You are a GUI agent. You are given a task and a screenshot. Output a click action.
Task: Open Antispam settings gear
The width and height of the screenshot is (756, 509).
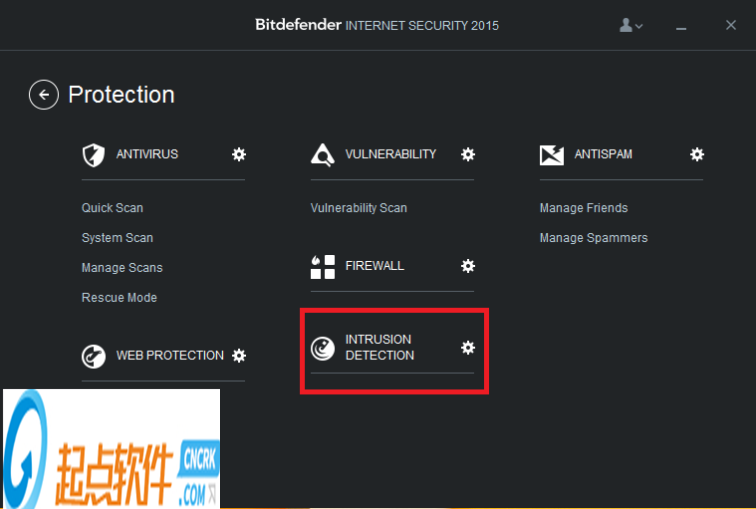click(697, 154)
